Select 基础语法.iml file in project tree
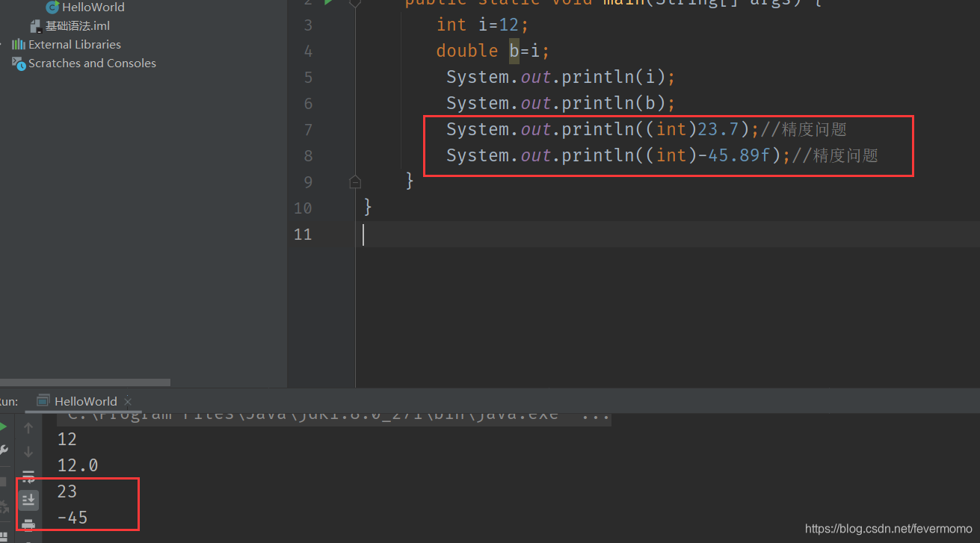 click(x=77, y=26)
